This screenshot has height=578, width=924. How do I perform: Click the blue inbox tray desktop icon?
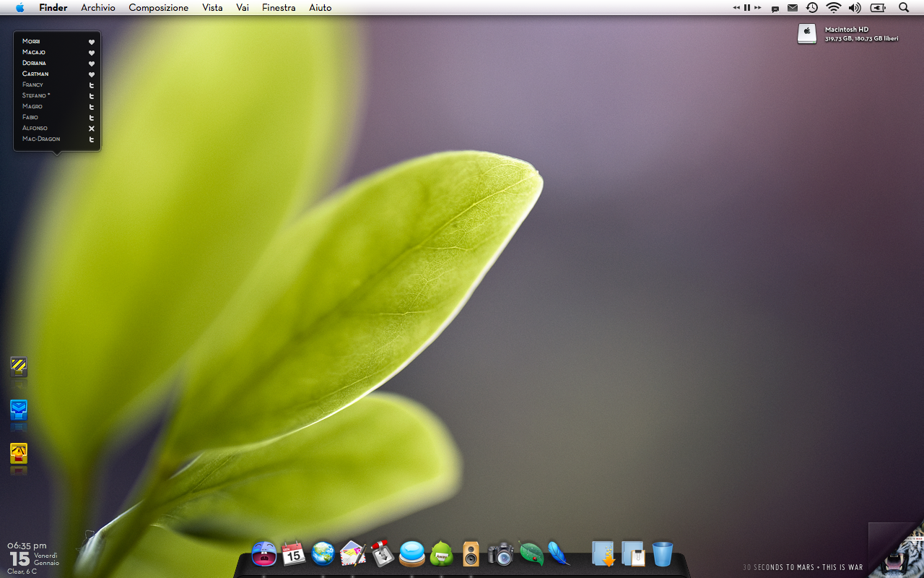click(19, 410)
